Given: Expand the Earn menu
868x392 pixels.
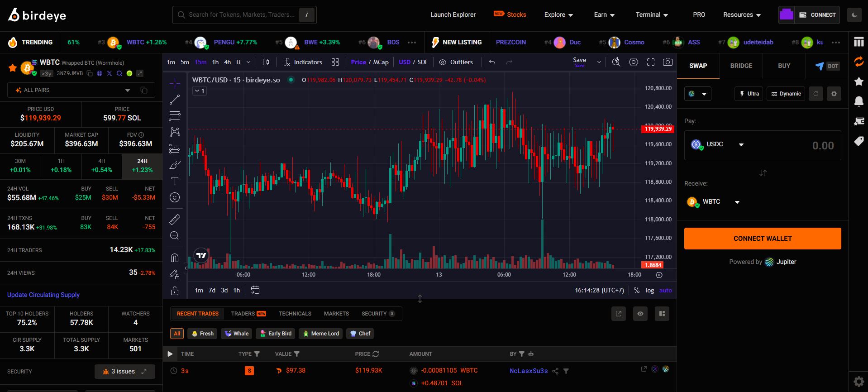Looking at the screenshot, I should click(x=604, y=15).
